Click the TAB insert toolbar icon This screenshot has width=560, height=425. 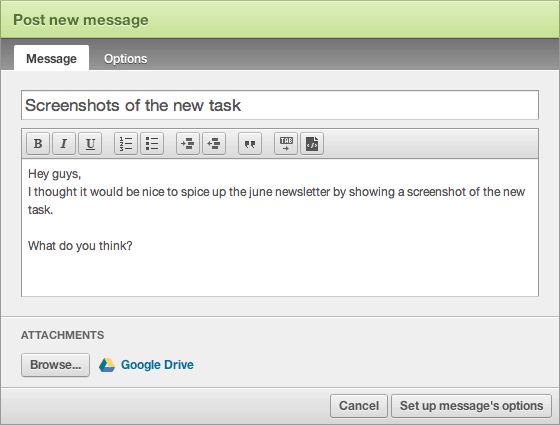pyautogui.click(x=286, y=144)
